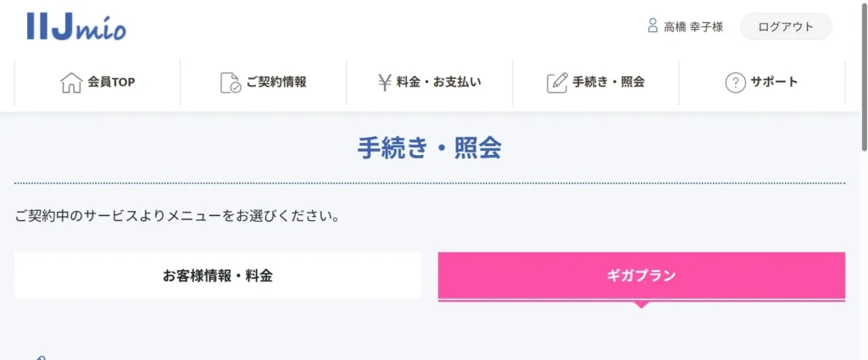Switch to the お客様情報・料金 tab
This screenshot has width=868, height=360.
(218, 275)
